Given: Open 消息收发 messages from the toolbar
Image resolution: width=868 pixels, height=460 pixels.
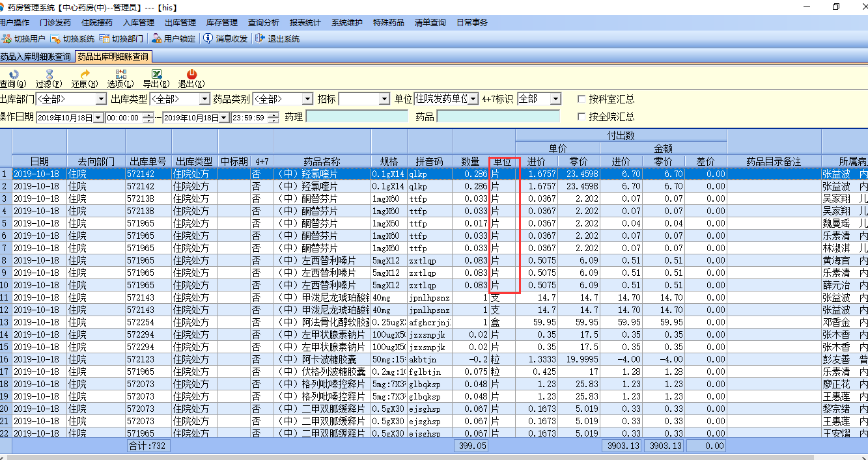Looking at the screenshot, I should coord(208,38).
